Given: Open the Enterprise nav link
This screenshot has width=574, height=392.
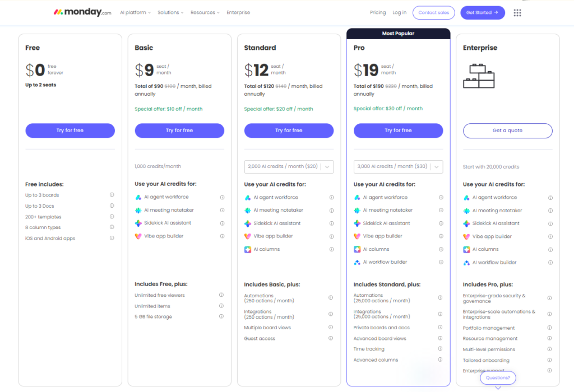Looking at the screenshot, I should coord(238,12).
